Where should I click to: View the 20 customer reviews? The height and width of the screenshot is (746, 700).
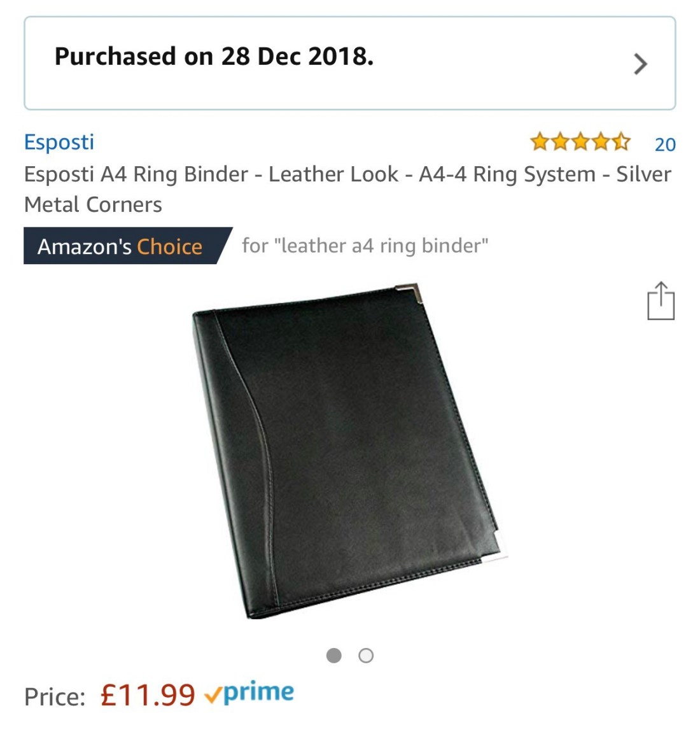tap(665, 144)
